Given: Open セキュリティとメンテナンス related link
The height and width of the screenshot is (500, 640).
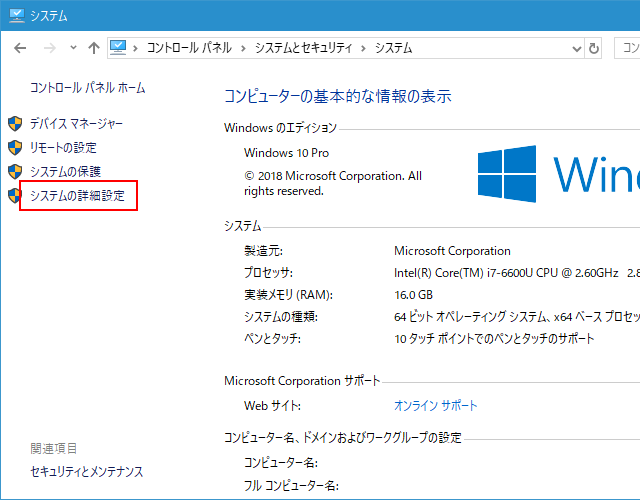Looking at the screenshot, I should [87, 471].
